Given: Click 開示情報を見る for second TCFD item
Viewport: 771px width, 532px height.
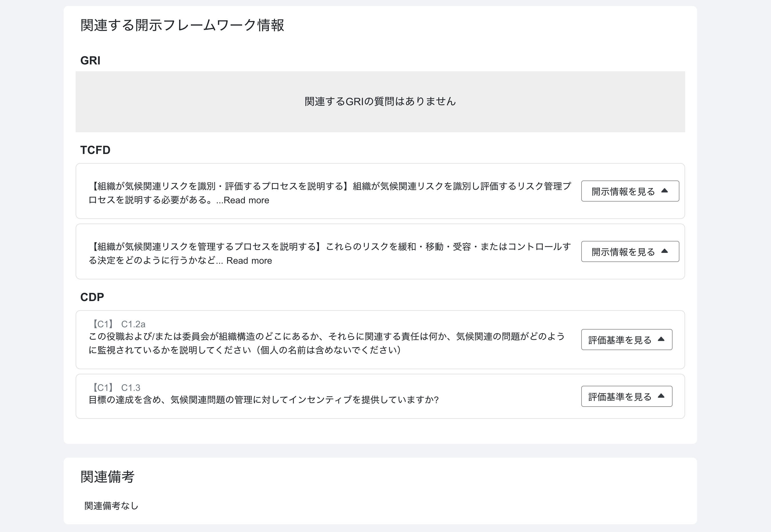Looking at the screenshot, I should pyautogui.click(x=623, y=252).
